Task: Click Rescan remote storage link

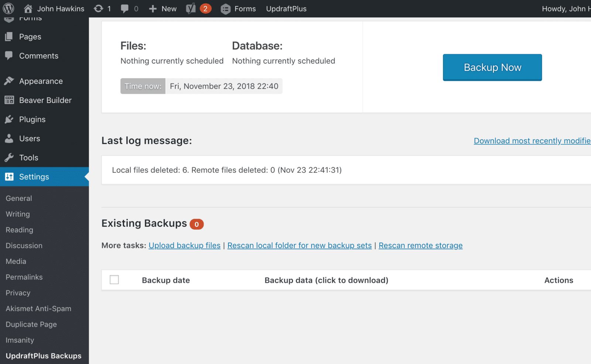Action: point(420,245)
